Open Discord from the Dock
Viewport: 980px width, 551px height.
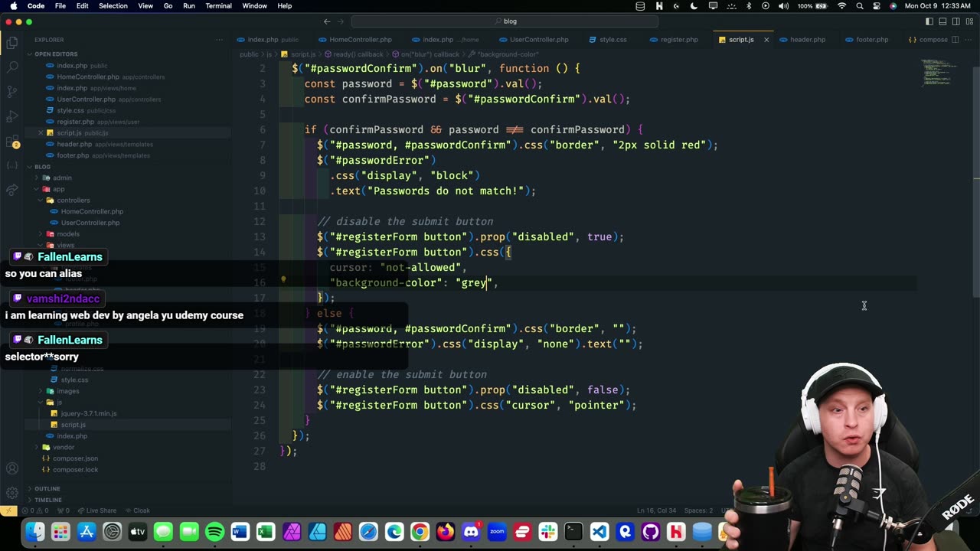(x=471, y=531)
